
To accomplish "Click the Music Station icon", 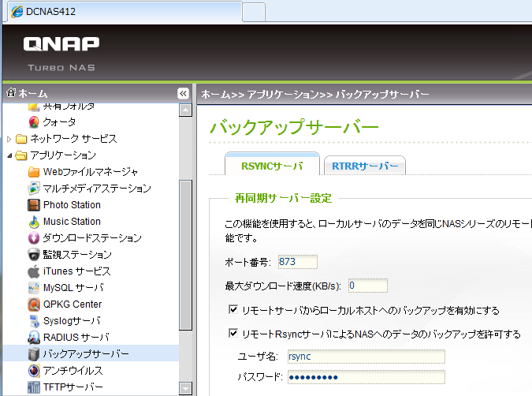I will pyautogui.click(x=34, y=222).
